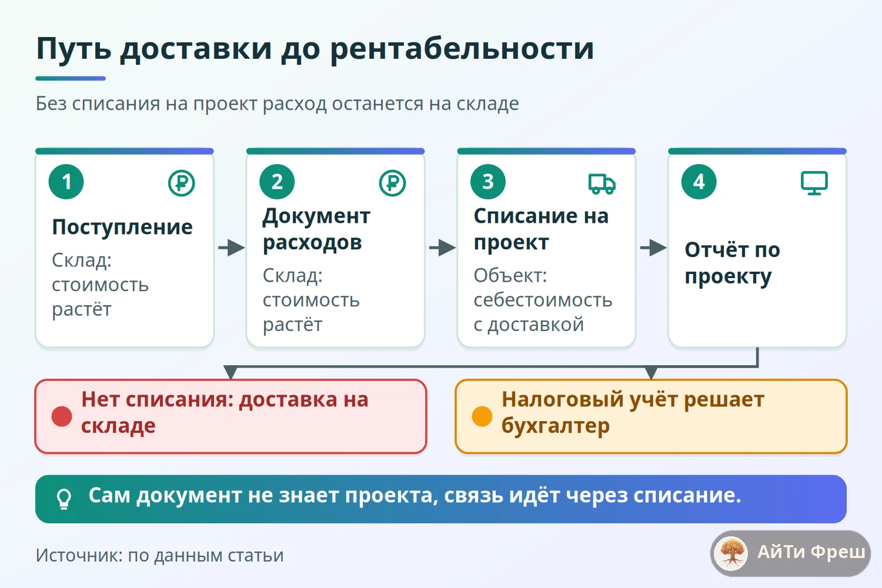Click the tree logo beside АйТи Фреш

(x=731, y=553)
